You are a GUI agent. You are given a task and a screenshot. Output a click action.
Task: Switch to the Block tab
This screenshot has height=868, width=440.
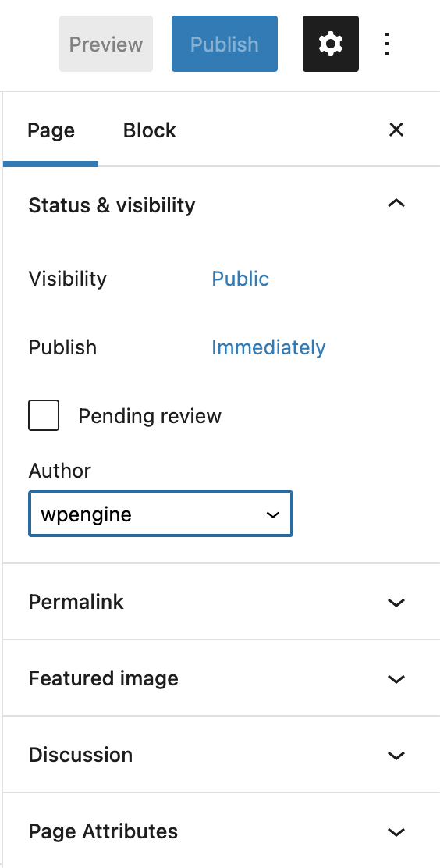tap(150, 130)
